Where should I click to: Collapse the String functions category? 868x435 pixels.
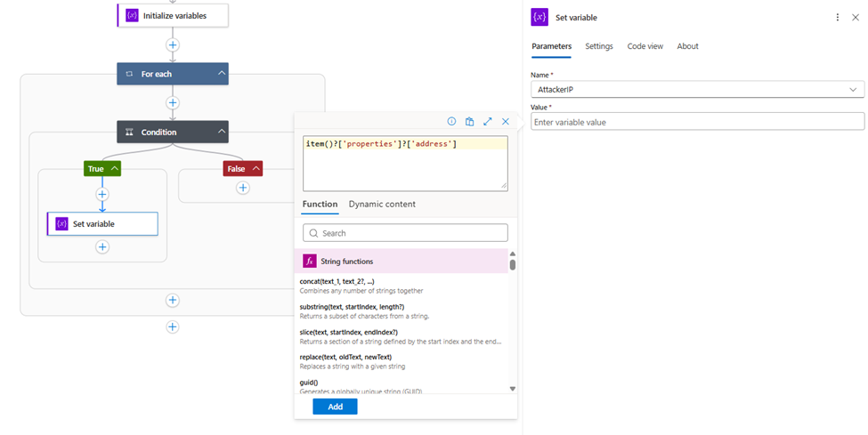click(x=401, y=262)
